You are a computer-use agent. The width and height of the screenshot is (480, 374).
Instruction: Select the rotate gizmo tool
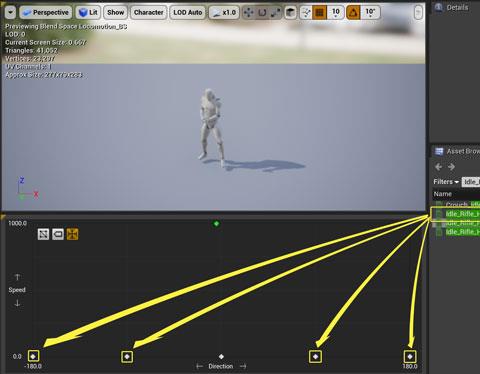pyautogui.click(x=262, y=13)
